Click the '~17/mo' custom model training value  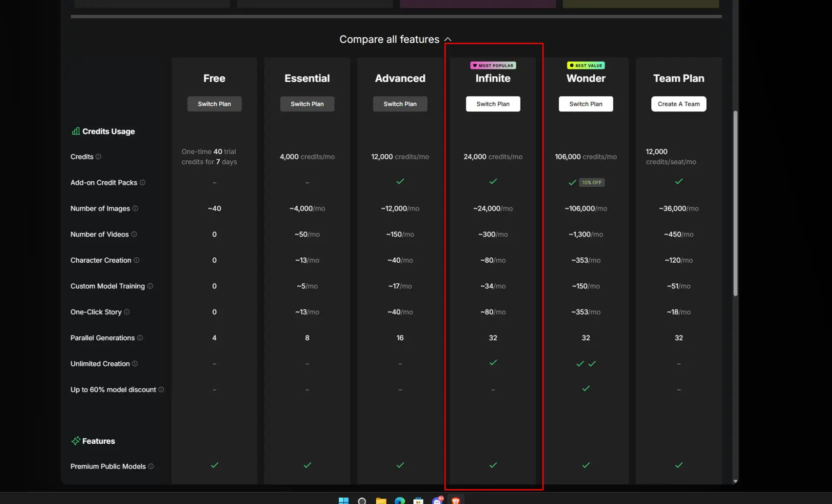click(400, 286)
